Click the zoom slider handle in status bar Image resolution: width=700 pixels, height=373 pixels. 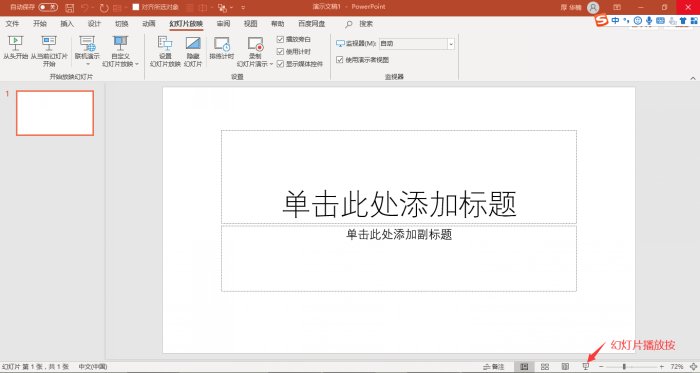(624, 367)
